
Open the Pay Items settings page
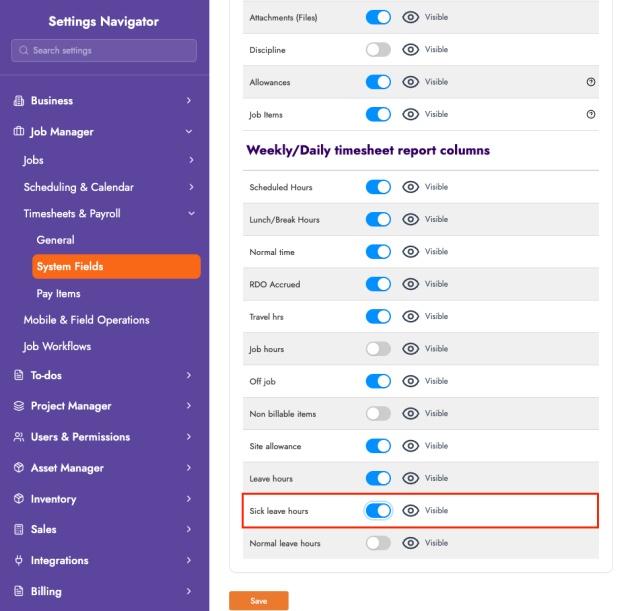point(58,294)
